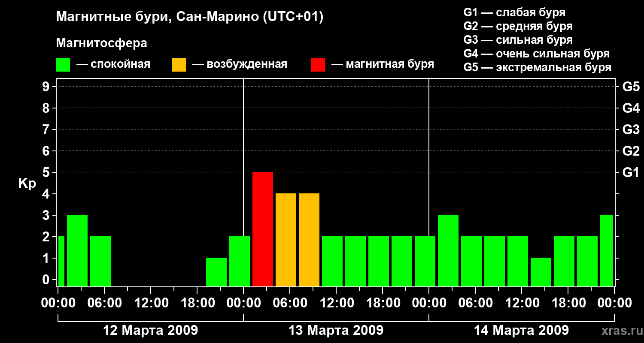Click the '12:00' time label of 12 Марта
644x343 pixels.
(x=151, y=303)
